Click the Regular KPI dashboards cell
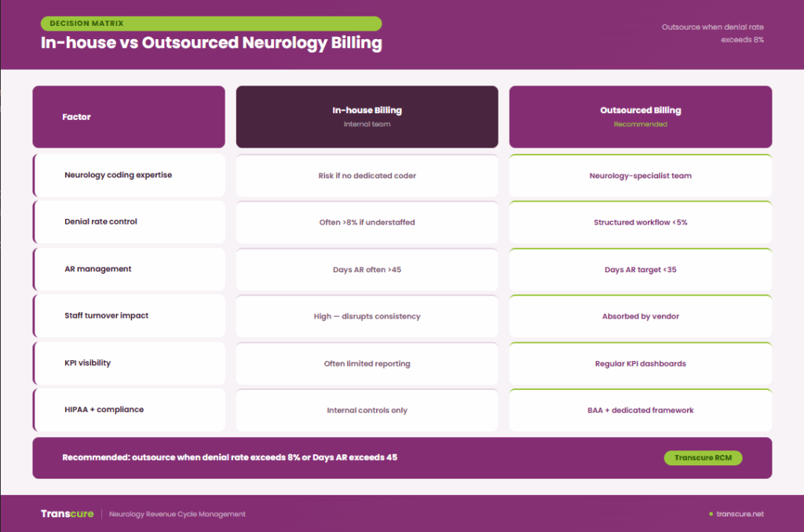The width and height of the screenshot is (804, 532). 640,363
